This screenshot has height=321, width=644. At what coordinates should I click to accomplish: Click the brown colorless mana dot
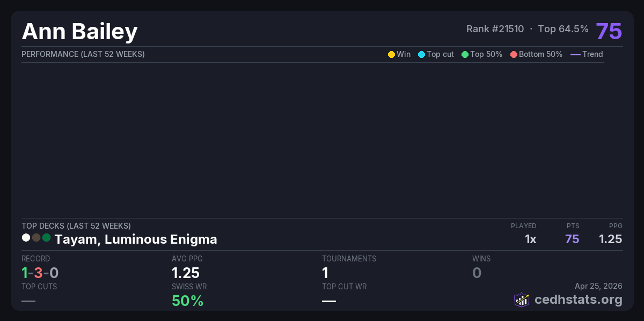click(36, 238)
